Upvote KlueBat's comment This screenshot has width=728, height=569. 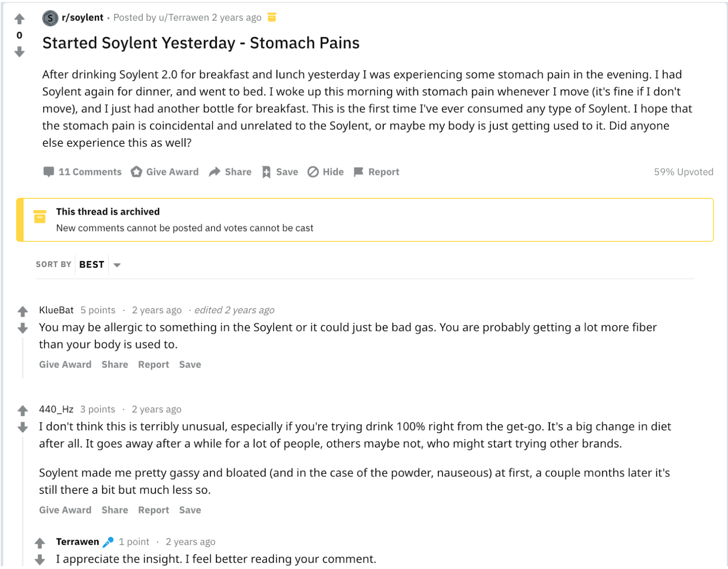tap(23, 312)
